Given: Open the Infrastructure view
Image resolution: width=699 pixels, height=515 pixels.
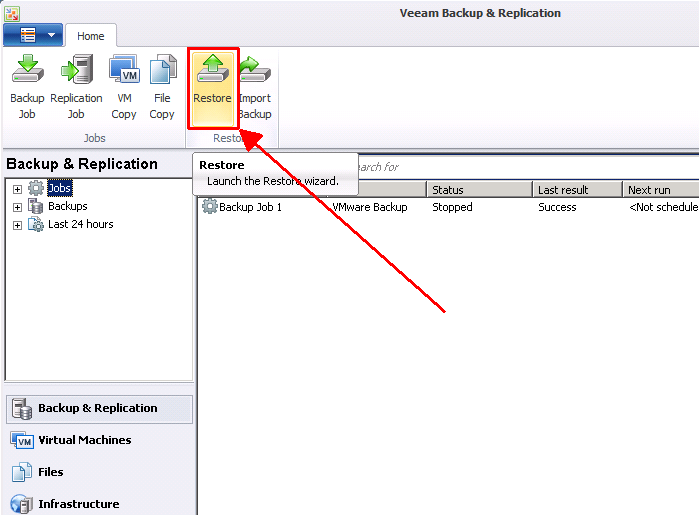Looking at the screenshot, I should 99,504.
